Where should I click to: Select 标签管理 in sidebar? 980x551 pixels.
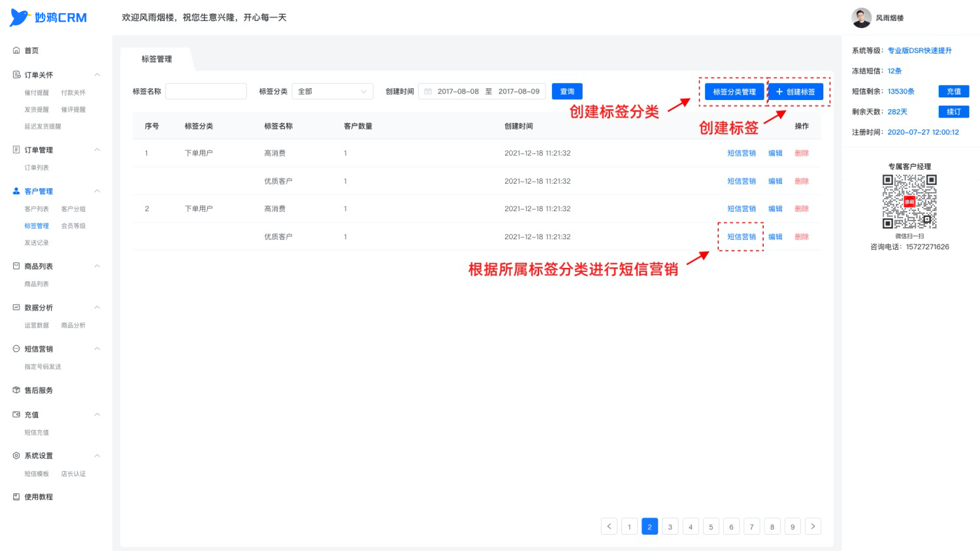(x=37, y=225)
